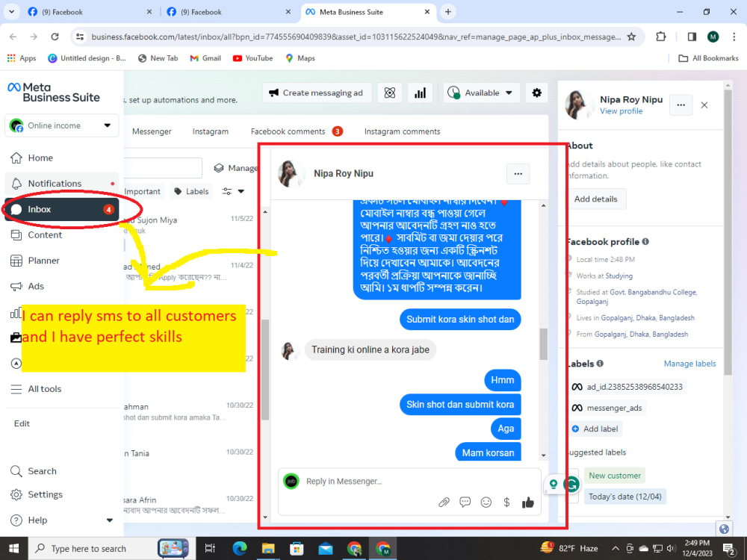Image resolution: width=747 pixels, height=560 pixels.
Task: Open profile panel three-dot menu
Action: pos(681,105)
